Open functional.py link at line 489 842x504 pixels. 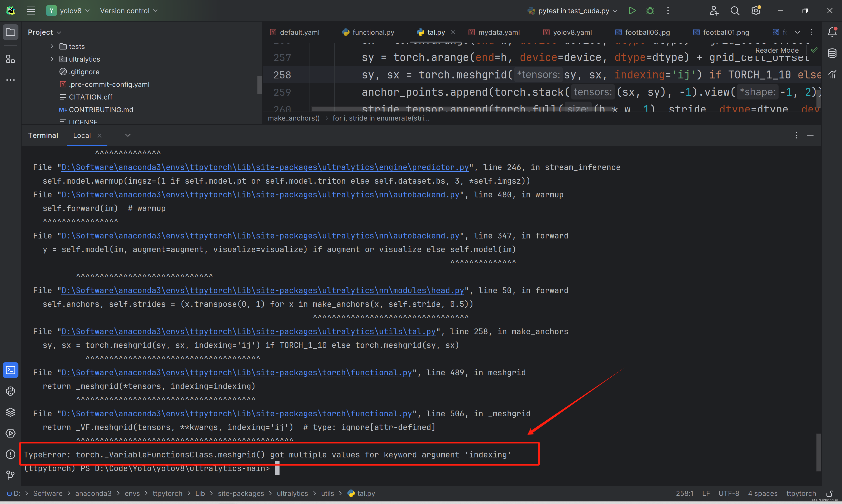[x=237, y=373]
